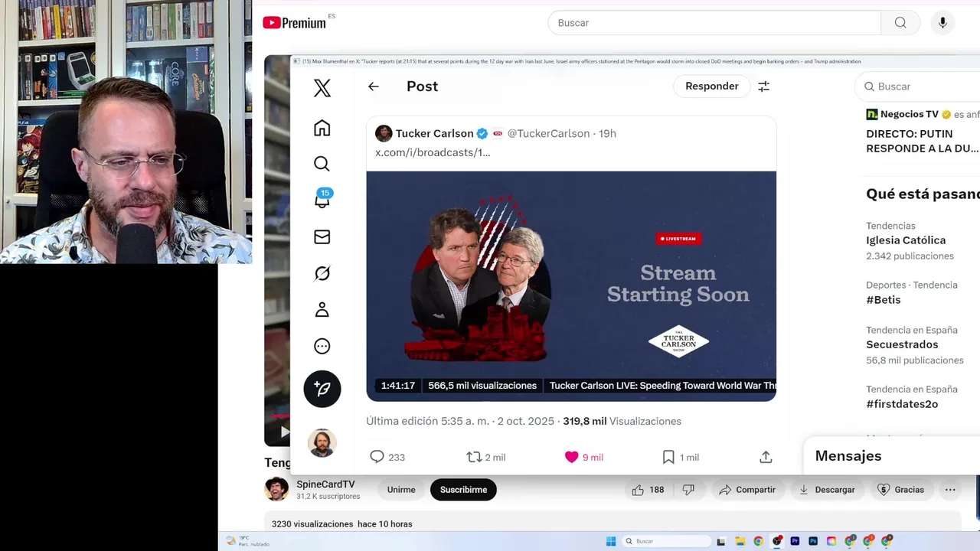The height and width of the screenshot is (551, 980).
Task: Start YouTube voice search microphone
Action: (942, 23)
